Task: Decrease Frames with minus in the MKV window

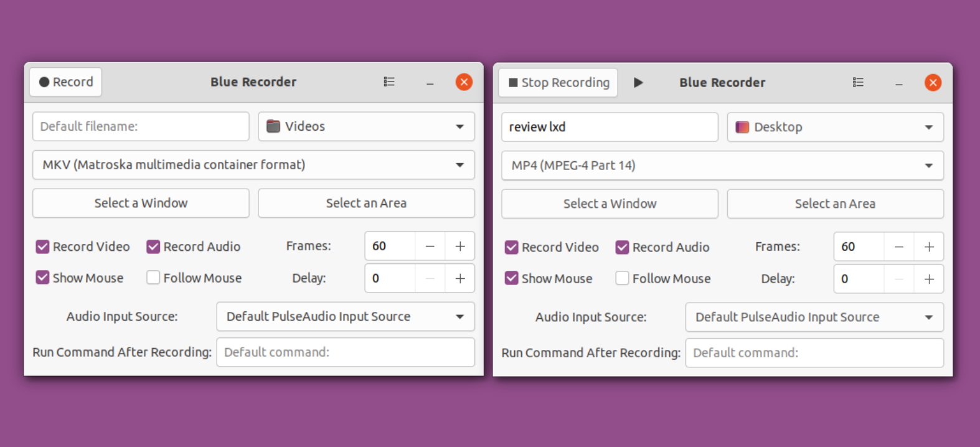Action: point(430,246)
